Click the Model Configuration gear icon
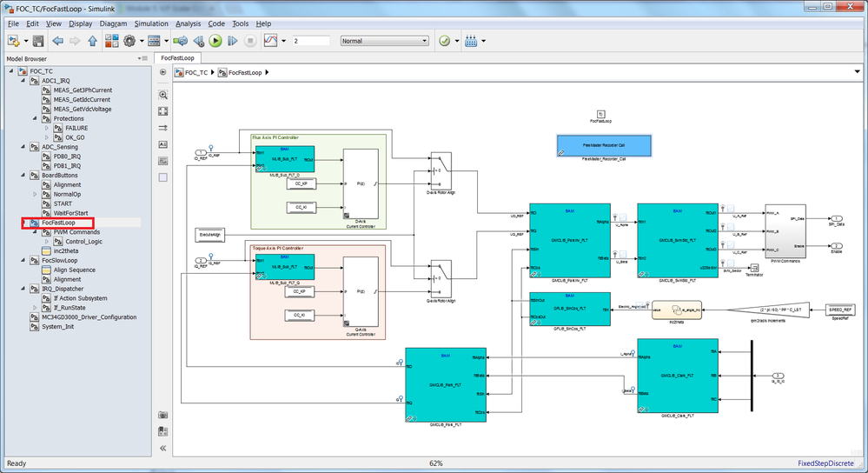868x473 pixels. [x=129, y=41]
